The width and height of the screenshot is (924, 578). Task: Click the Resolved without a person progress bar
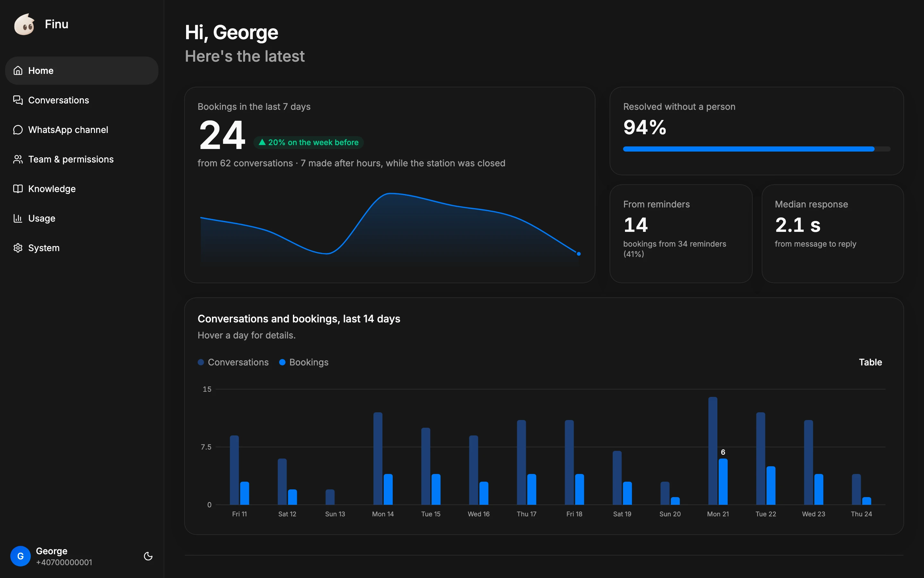pos(757,149)
